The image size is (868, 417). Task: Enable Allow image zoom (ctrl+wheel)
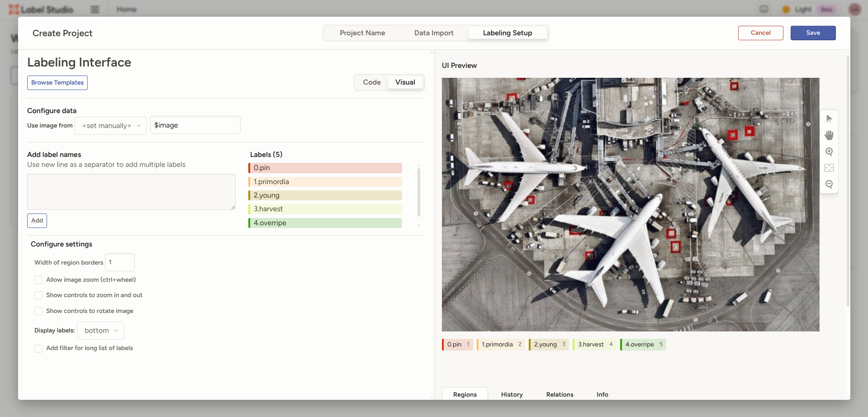click(38, 280)
